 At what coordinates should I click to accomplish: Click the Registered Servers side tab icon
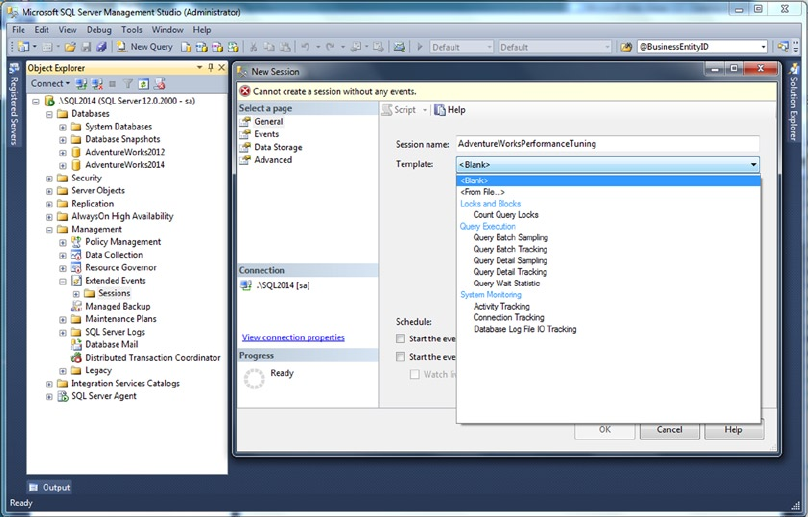[14, 69]
